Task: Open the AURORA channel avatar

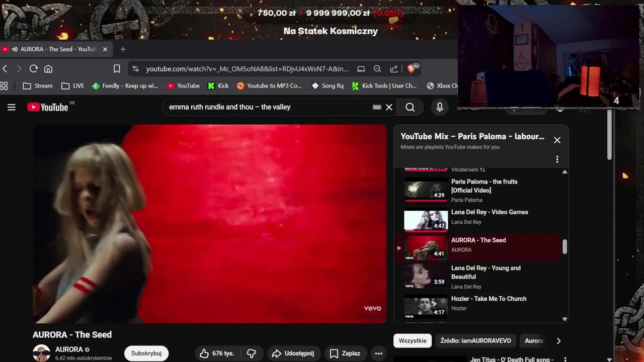Action: 41,353
